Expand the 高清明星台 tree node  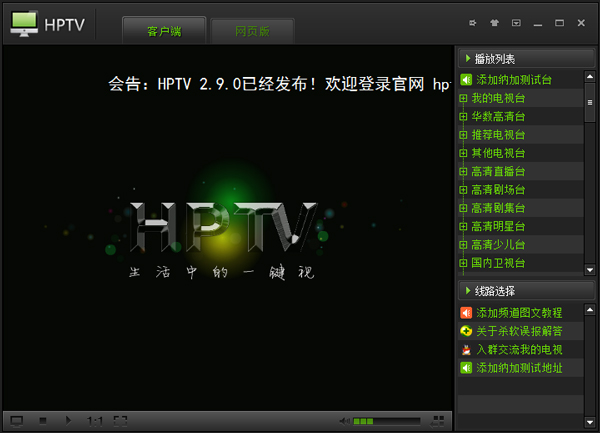point(463,227)
